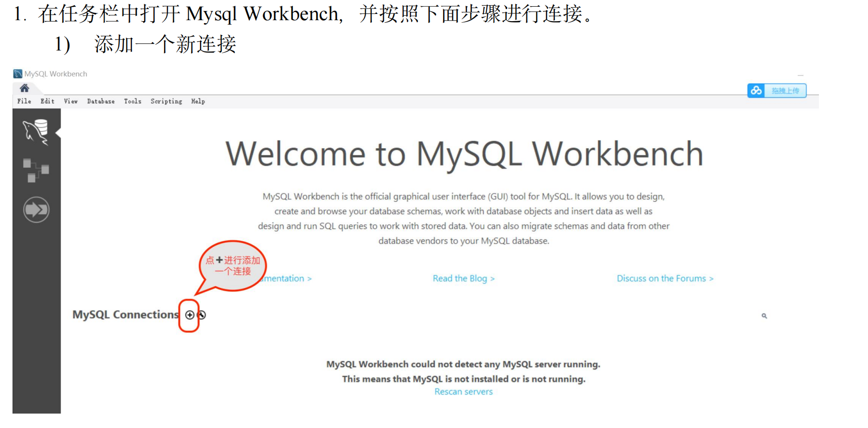Open the File menu
Image resolution: width=868 pixels, height=428 pixels.
point(24,101)
